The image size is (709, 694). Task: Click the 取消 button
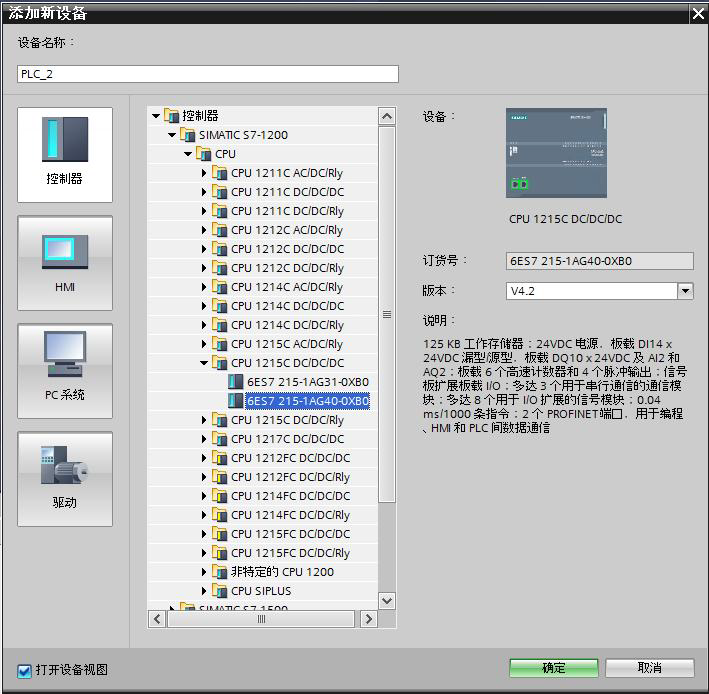[650, 668]
